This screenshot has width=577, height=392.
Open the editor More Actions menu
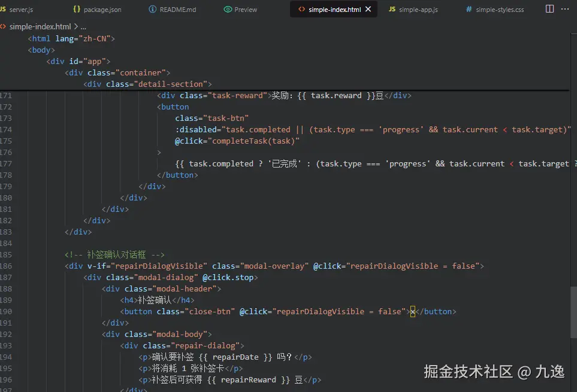pos(565,9)
